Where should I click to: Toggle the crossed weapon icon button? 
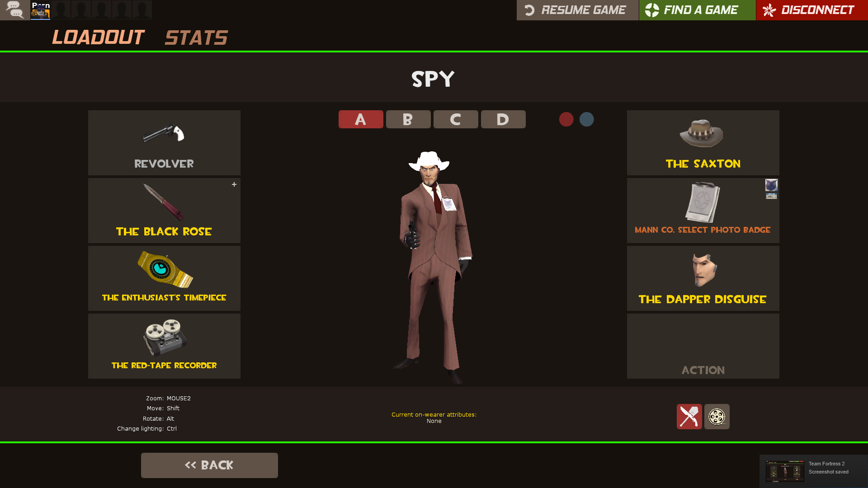[689, 417]
